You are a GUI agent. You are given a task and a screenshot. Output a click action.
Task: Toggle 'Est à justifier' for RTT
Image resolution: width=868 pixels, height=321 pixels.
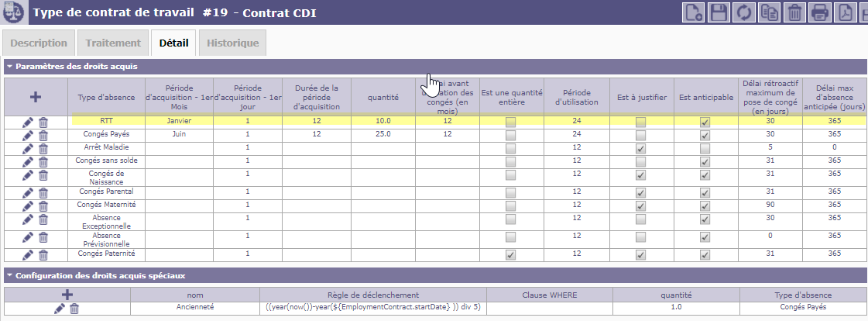pyautogui.click(x=641, y=122)
